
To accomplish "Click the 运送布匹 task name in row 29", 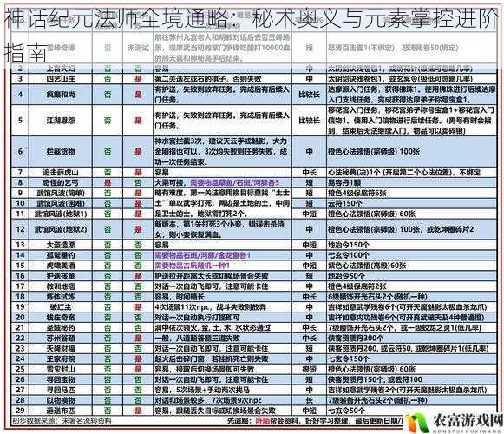I will coord(61,411).
